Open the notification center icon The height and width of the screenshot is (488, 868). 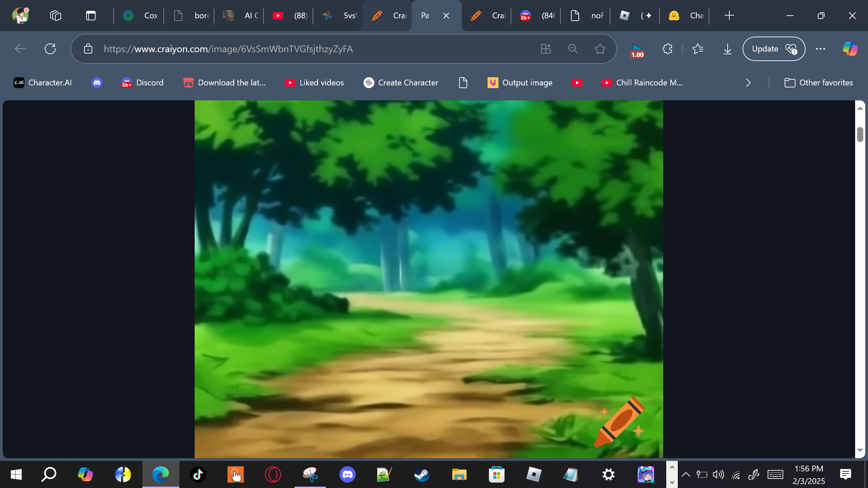pyautogui.click(x=846, y=474)
